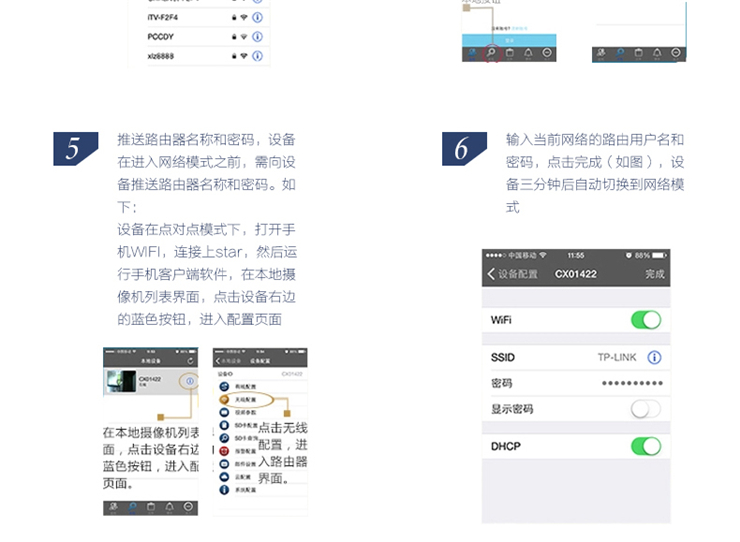Tap people icon under blue login button
Viewport: 740px width, 542px height.
(472, 53)
